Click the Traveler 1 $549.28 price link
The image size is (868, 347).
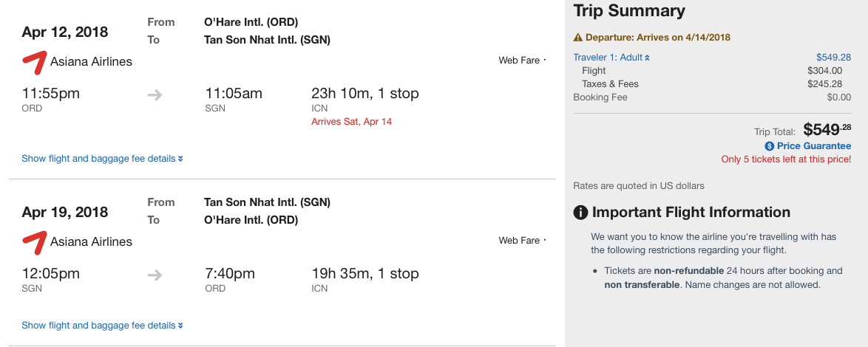(x=833, y=57)
